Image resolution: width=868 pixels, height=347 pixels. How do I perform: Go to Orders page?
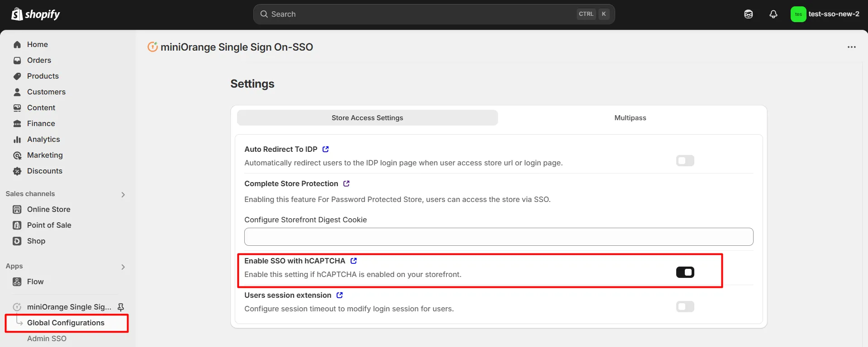click(39, 60)
